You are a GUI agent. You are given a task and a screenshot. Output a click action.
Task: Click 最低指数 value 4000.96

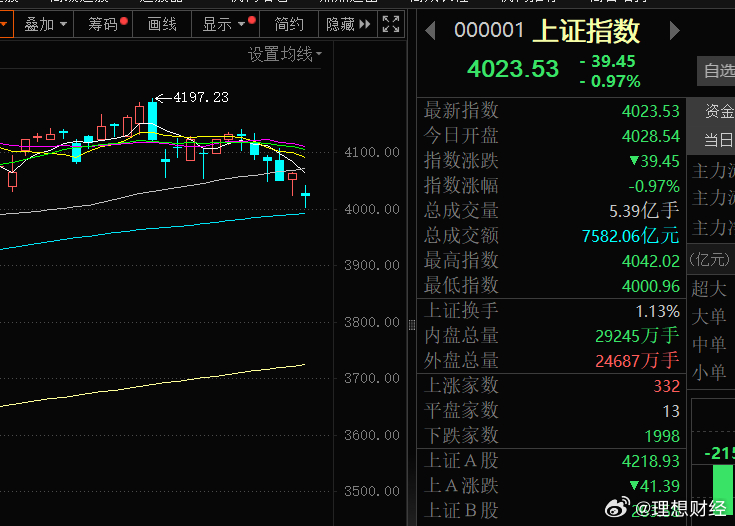click(x=651, y=286)
